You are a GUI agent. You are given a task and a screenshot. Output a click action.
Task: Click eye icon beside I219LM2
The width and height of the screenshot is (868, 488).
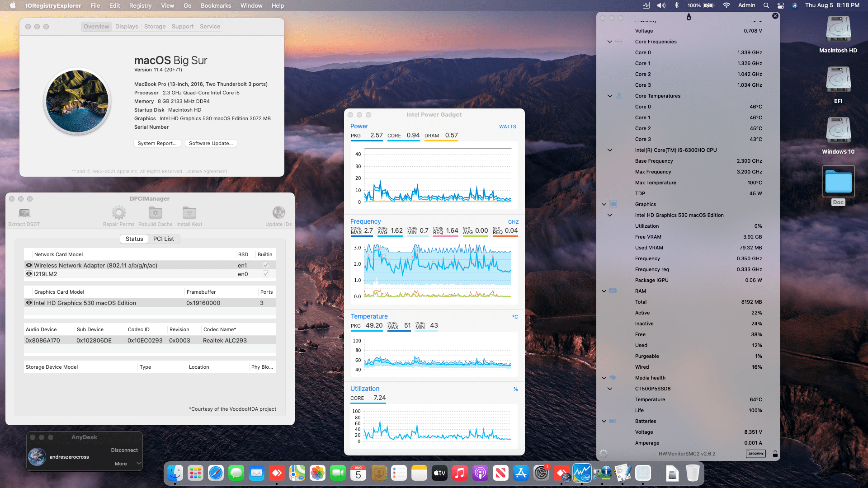tap(29, 274)
